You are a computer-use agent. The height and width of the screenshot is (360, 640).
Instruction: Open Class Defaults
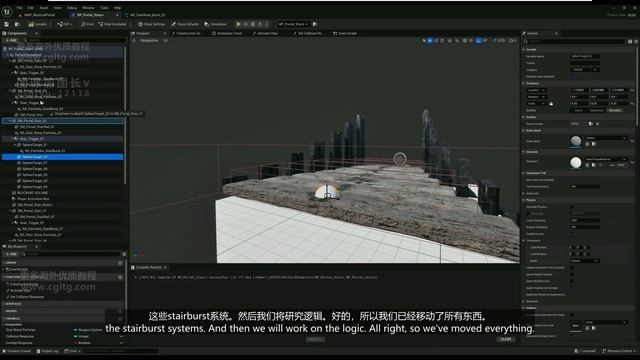[185, 24]
